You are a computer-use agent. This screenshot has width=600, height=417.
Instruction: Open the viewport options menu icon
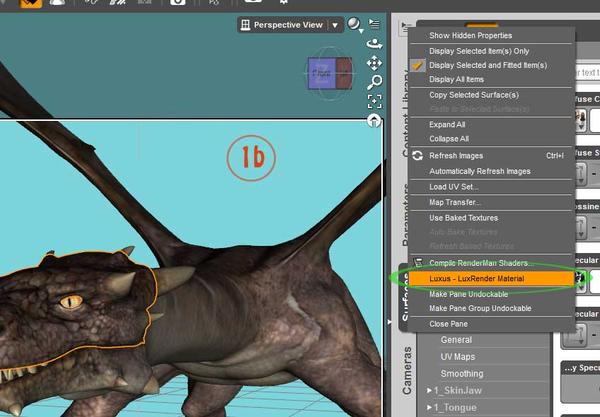[x=374, y=24]
